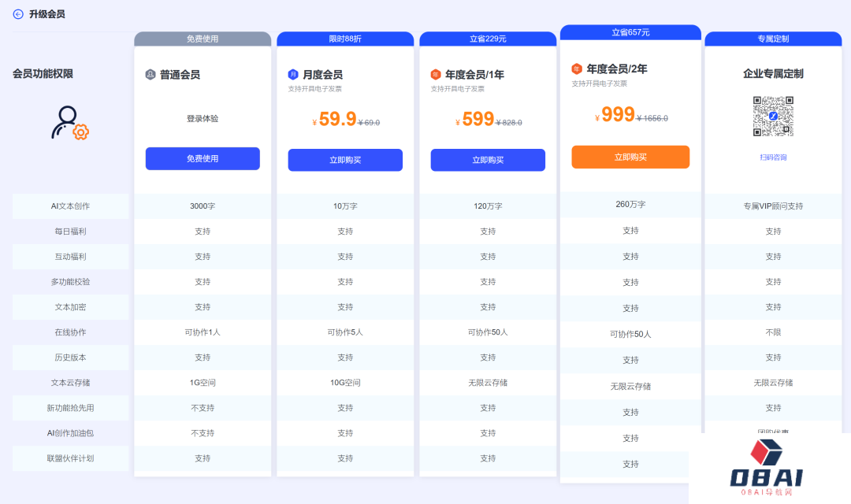Click the 免费使用 button
The width and height of the screenshot is (851, 504).
click(203, 158)
